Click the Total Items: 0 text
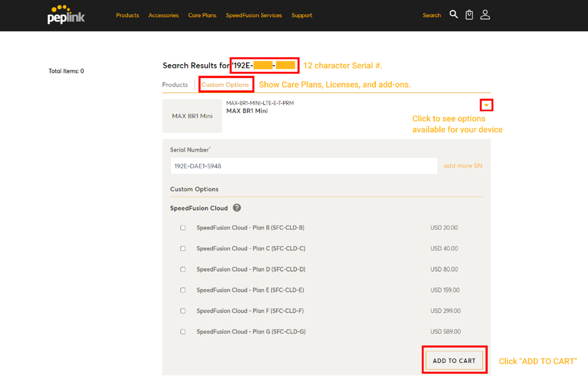The width and height of the screenshot is (588, 381). click(x=66, y=71)
